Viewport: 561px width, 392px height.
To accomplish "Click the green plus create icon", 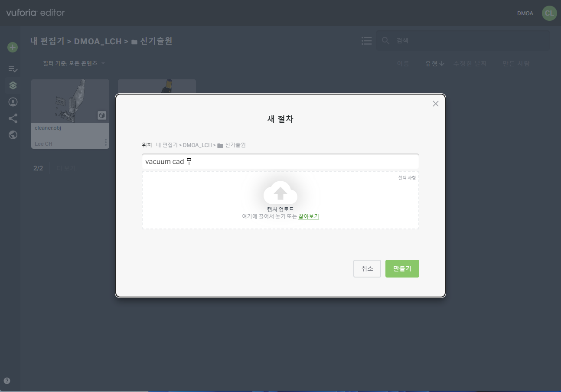I will pyautogui.click(x=13, y=47).
